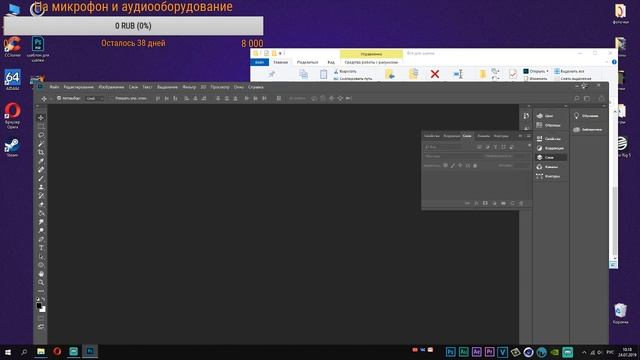640x360 pixels.
Task: Click the History panel icon in dock
Action: 526,116
